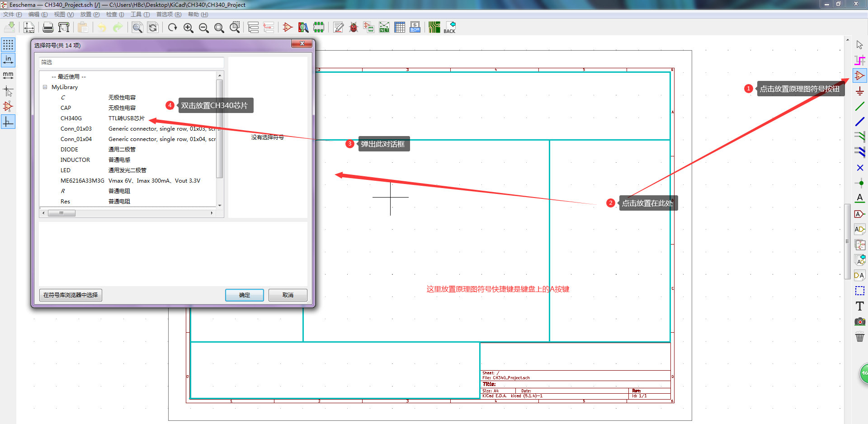Confirm with the 确定 button
The width and height of the screenshot is (868, 424).
click(244, 295)
